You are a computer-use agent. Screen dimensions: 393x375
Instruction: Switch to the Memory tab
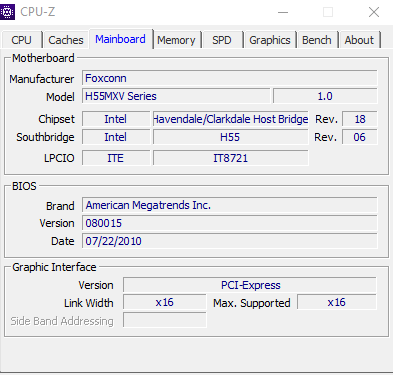coord(176,40)
